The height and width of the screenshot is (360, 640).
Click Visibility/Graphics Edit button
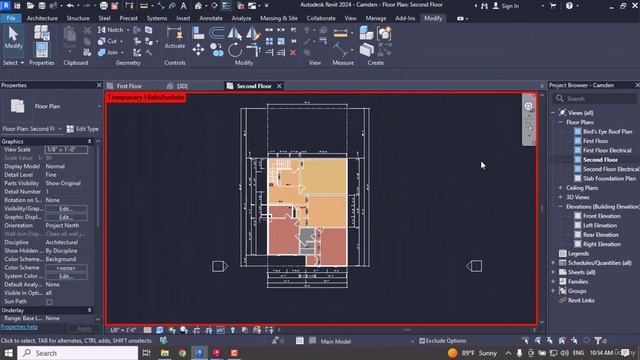(x=66, y=209)
